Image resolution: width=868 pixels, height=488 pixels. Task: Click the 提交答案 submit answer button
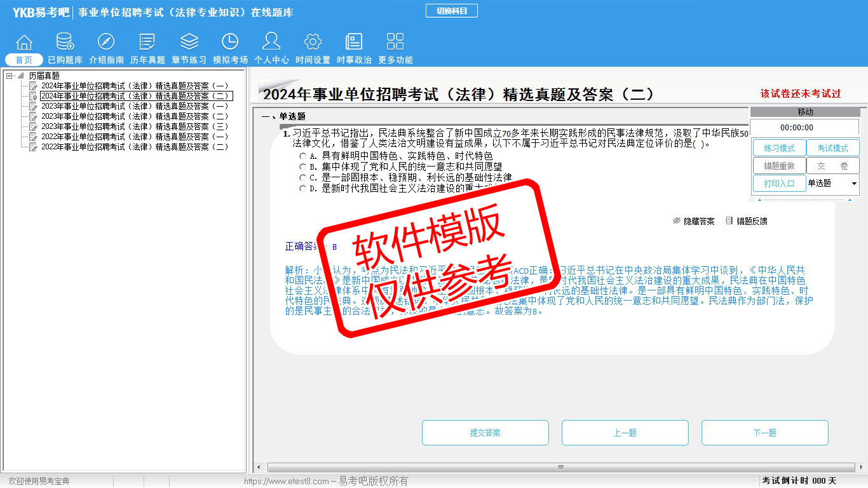point(485,433)
